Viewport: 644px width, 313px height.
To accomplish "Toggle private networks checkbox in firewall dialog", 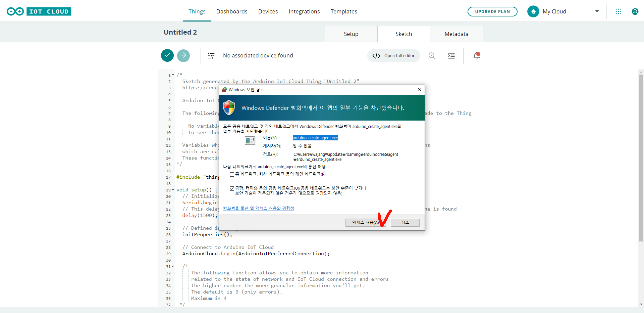I will (232, 174).
